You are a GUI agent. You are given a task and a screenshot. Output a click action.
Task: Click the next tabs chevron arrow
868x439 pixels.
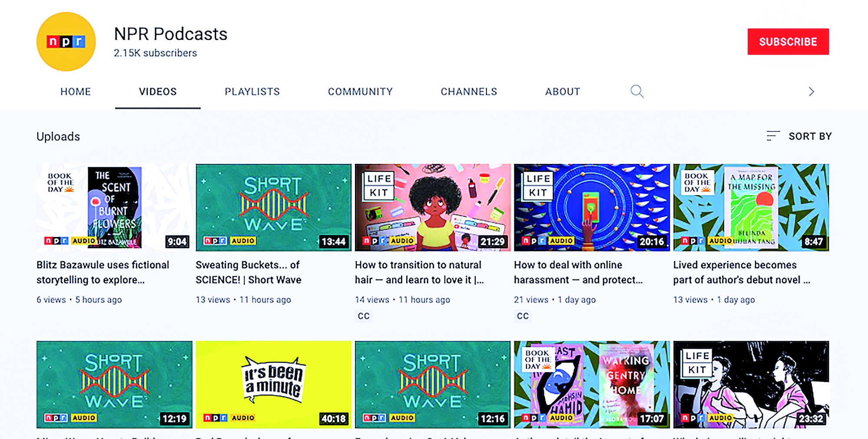(x=811, y=92)
